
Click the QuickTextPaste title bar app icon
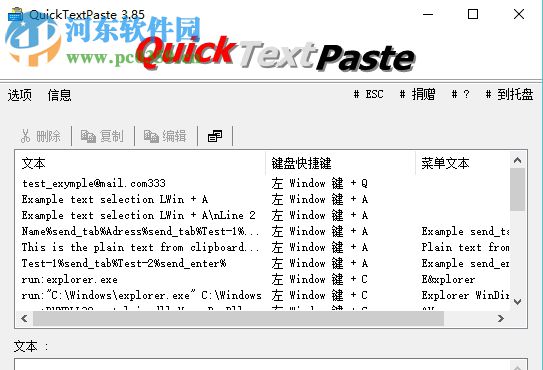pos(15,15)
